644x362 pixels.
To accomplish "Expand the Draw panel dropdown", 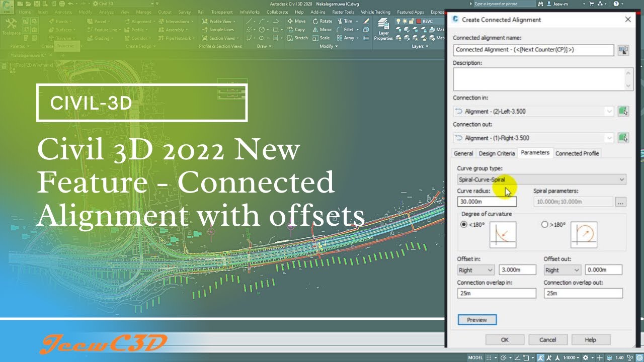I will click(x=264, y=46).
